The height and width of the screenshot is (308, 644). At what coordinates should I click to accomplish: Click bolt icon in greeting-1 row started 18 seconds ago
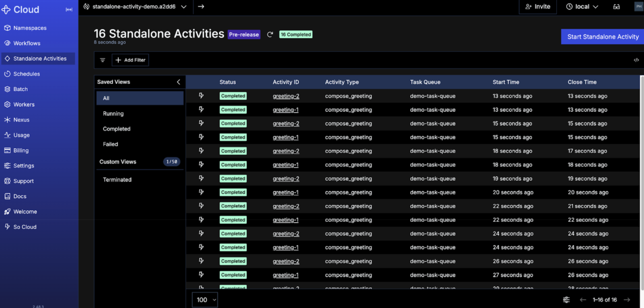coord(201,164)
